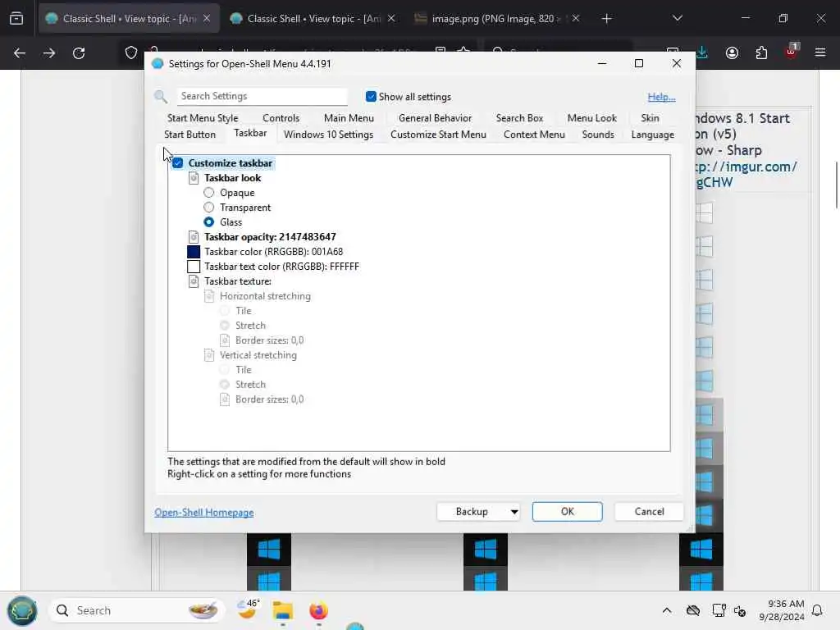
Task: Switch to General Behavior tab
Action: click(435, 118)
